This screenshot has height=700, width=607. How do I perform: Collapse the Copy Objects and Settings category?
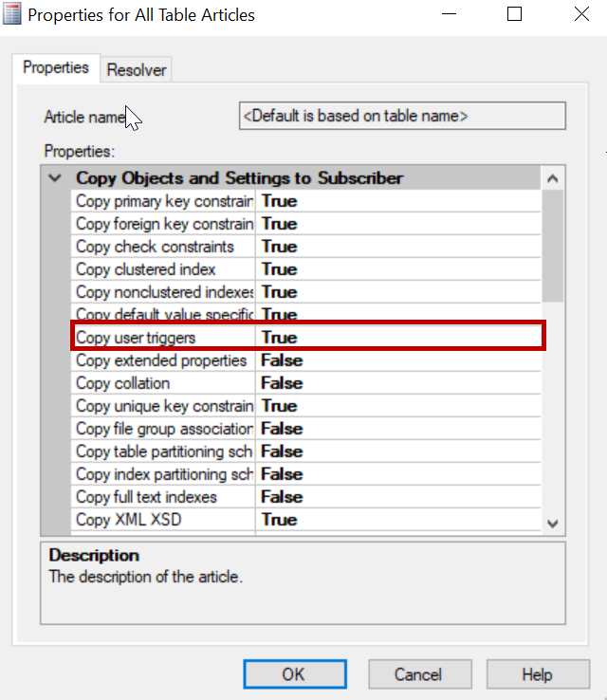[x=55, y=178]
